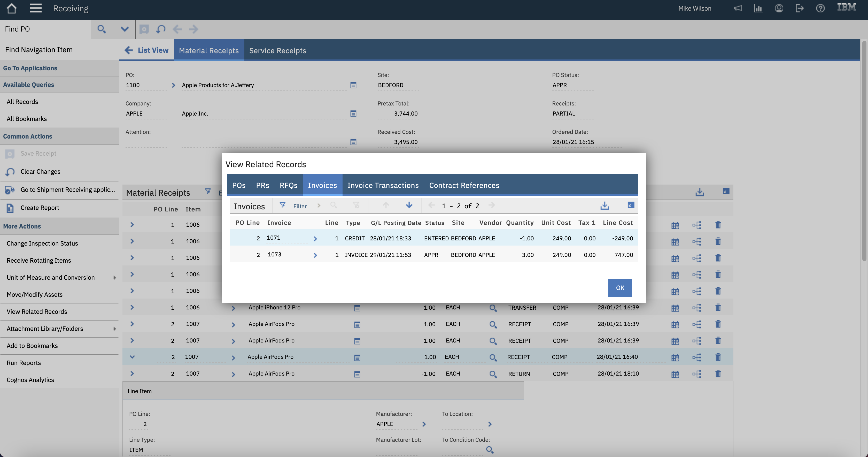
Task: Click the advanced search magnifier in Find PO bar
Action: pyautogui.click(x=102, y=29)
